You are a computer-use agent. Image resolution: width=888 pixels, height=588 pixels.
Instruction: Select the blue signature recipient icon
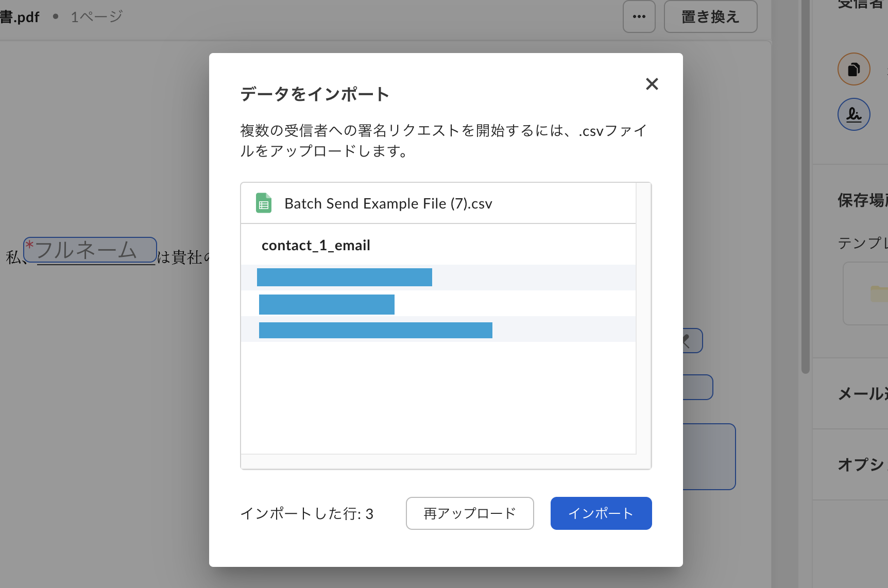(853, 114)
